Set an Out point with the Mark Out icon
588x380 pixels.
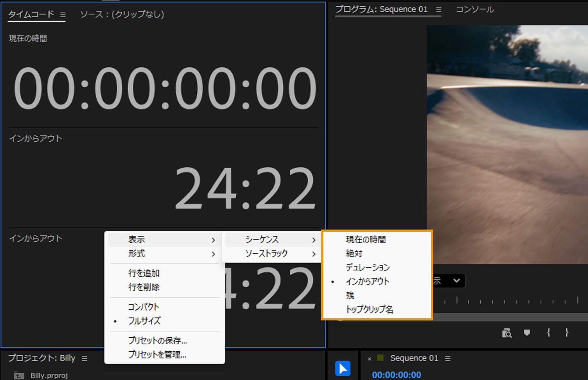(x=567, y=333)
